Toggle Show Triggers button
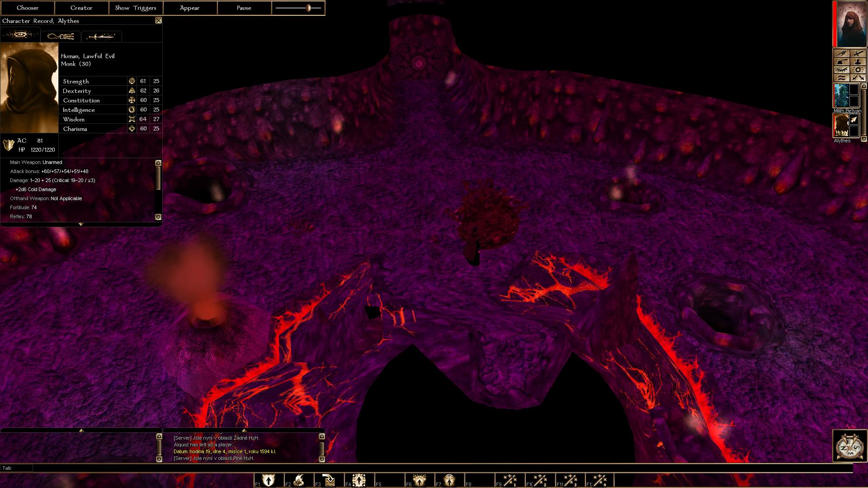The image size is (868, 488). point(136,8)
